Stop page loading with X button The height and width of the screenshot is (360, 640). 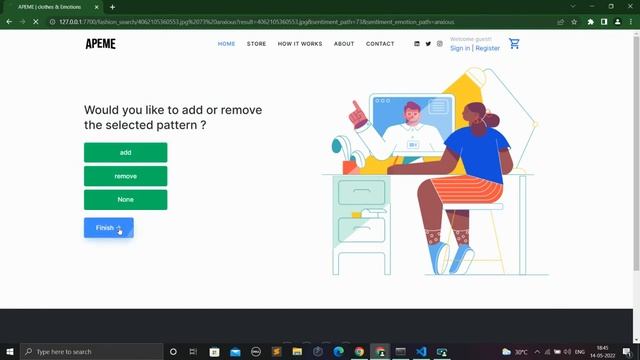coord(36,22)
